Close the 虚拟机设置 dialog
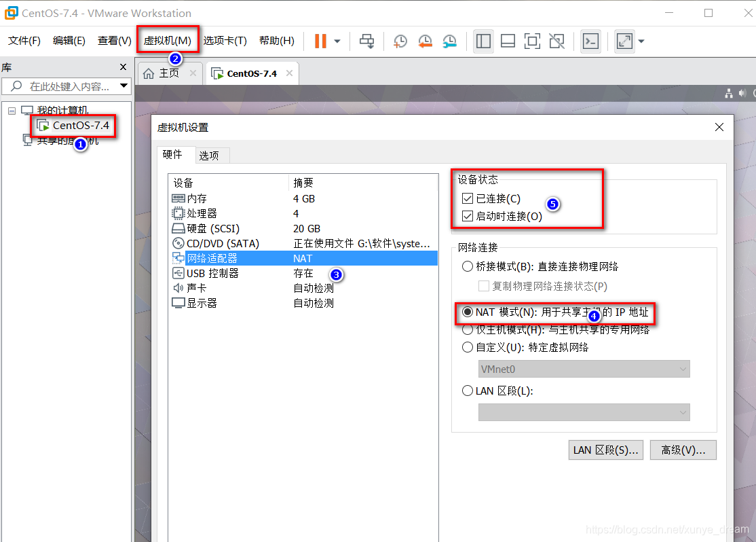The image size is (756, 542). pyautogui.click(x=719, y=127)
